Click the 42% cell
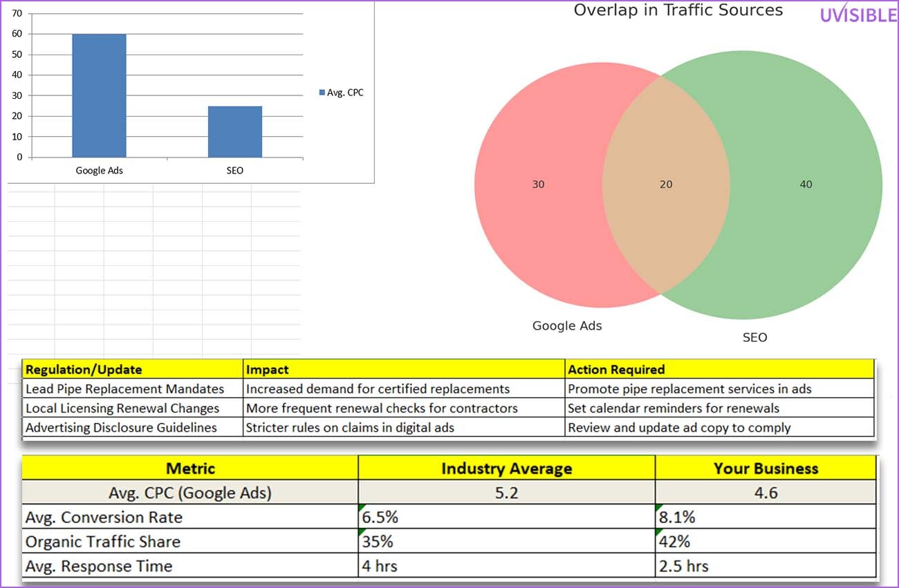 (x=766, y=541)
